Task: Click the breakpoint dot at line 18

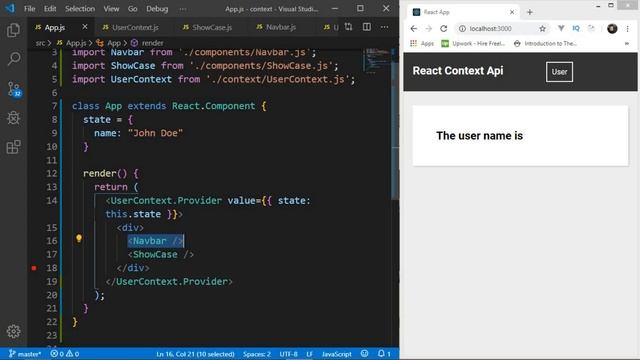Action: click(34, 268)
